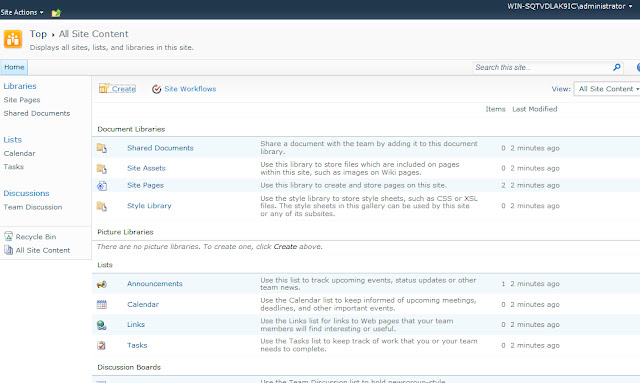
Task: Click the Create icon in toolbar
Action: pos(104,89)
